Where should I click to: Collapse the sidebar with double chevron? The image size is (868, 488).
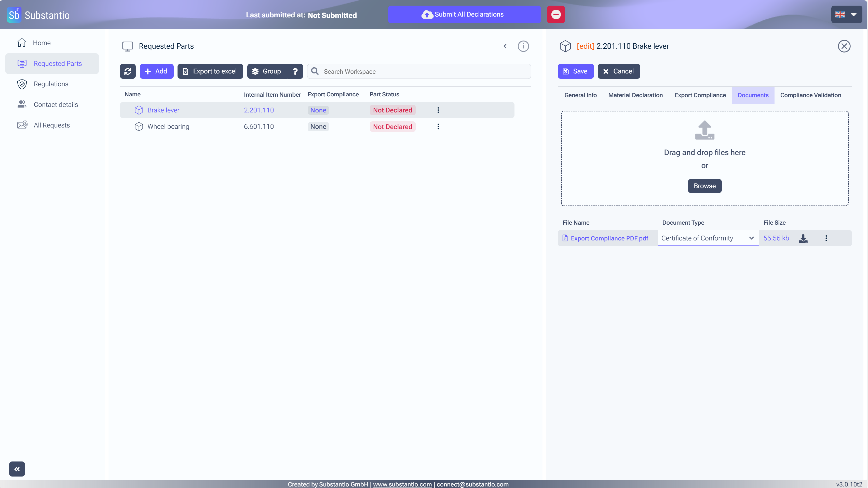17,469
